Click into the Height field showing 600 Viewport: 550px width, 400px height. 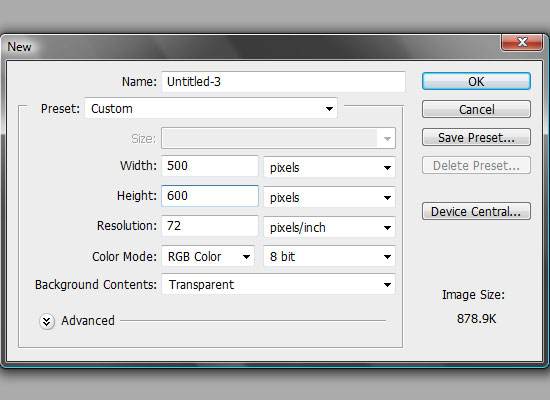(210, 196)
